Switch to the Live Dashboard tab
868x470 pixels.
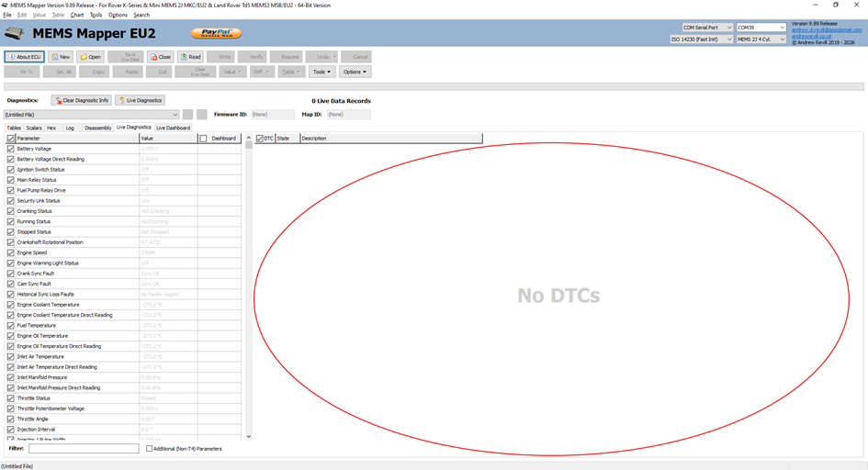tap(173, 128)
